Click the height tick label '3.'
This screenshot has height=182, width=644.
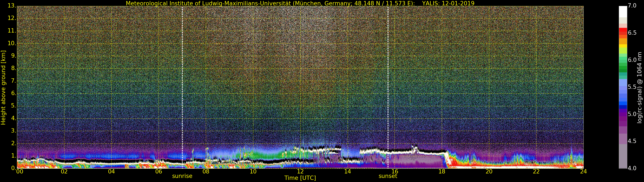[x=14, y=131]
